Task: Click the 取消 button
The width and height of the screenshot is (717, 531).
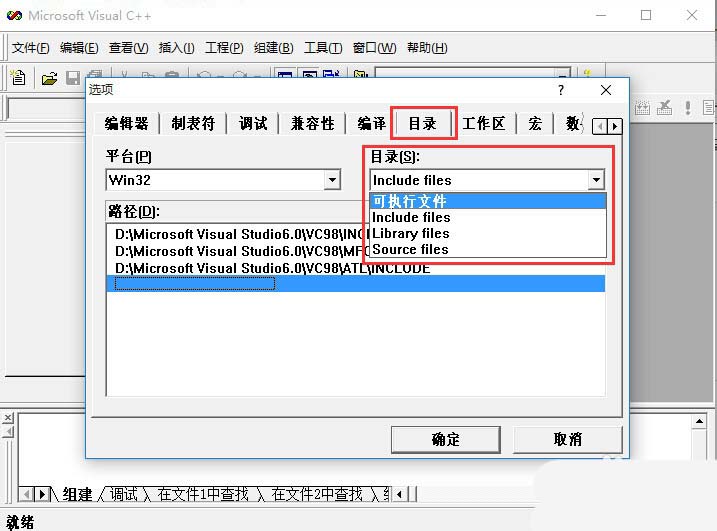Action: coord(567,440)
